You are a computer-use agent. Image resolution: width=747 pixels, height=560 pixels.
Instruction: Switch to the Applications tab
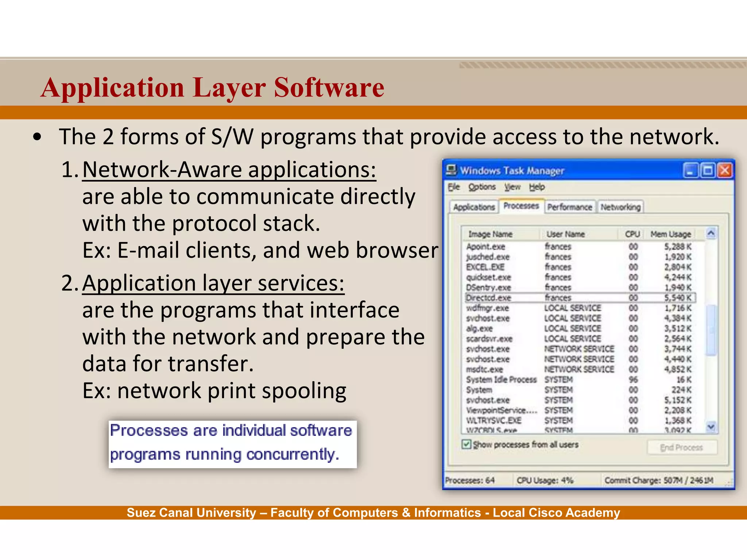473,207
